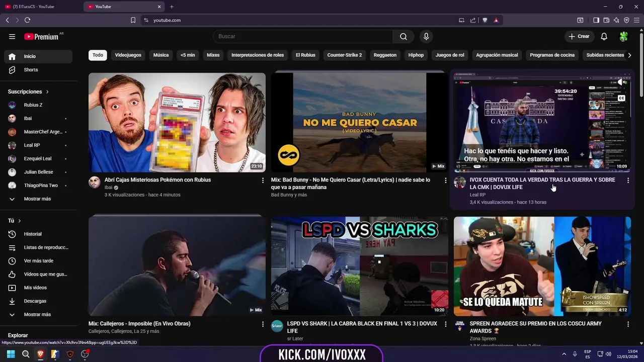Image resolution: width=644 pixels, height=362 pixels.
Task: Select the Reggaeton filter chip
Action: [x=385, y=55]
